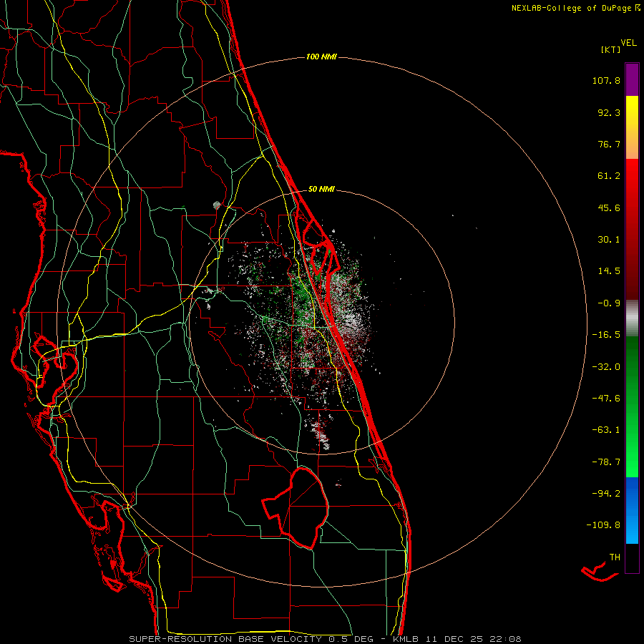Click the -16.5 velocity scale value
Image resolution: width=644 pixels, height=644 pixels.
click(606, 335)
